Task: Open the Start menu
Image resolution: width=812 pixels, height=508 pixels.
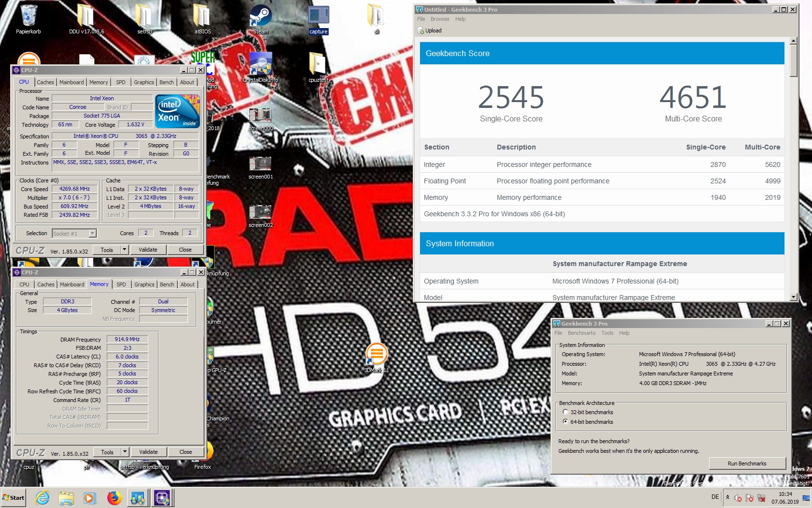Action: pos(13,498)
